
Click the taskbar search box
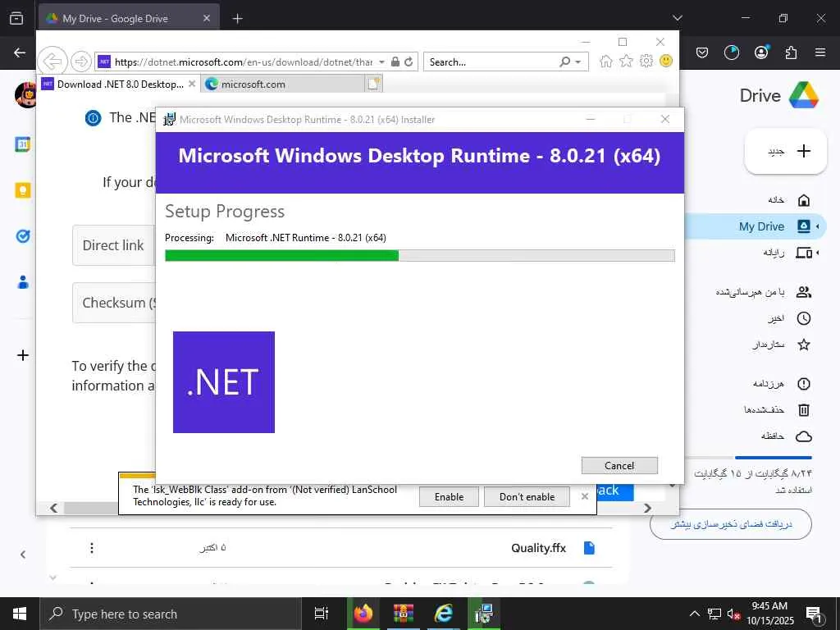tap(171, 614)
